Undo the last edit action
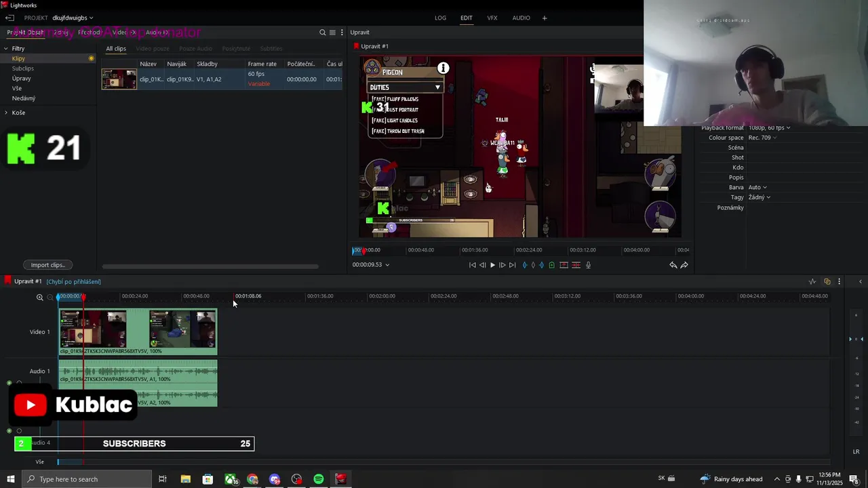Screen dimensions: 868x488 point(673,265)
